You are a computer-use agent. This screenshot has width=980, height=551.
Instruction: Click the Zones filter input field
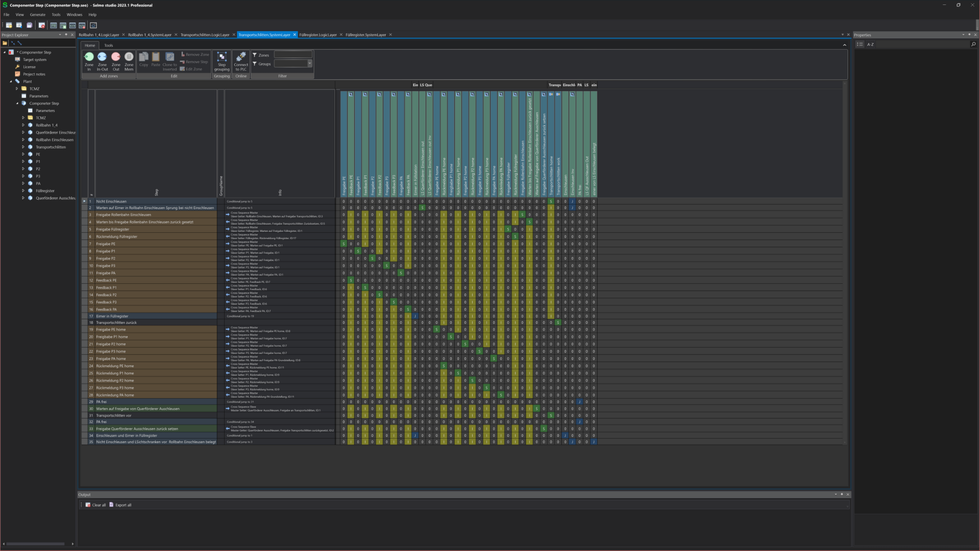pyautogui.click(x=293, y=55)
